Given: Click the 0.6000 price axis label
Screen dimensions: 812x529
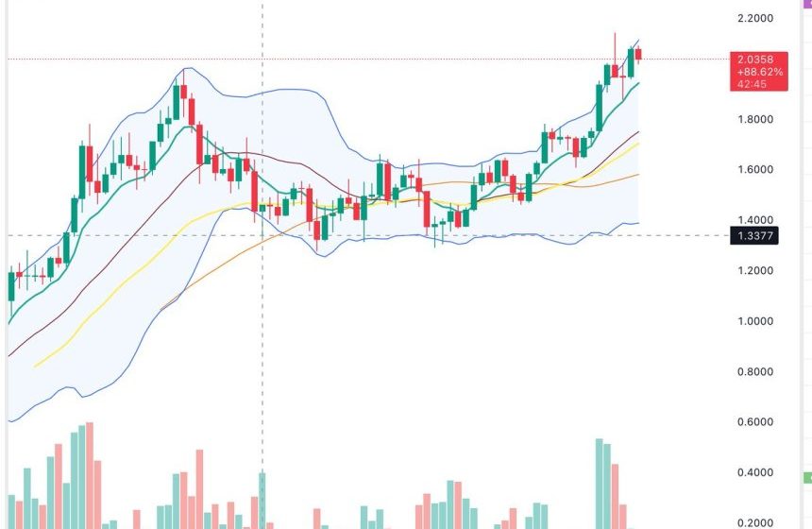Looking at the screenshot, I should pos(754,422).
